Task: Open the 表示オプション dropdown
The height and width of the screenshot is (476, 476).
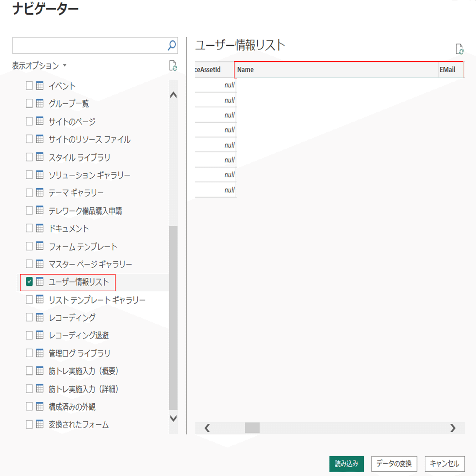Action: [39, 66]
